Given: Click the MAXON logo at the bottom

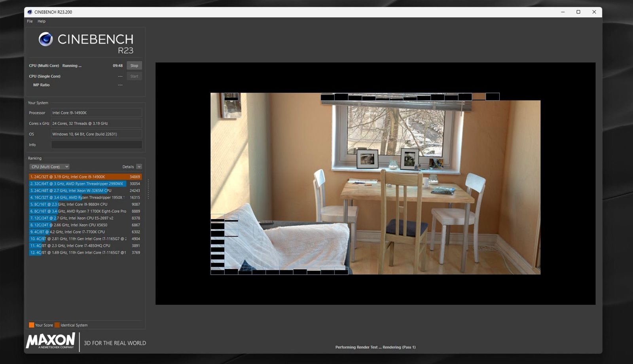Looking at the screenshot, I should tap(51, 341).
